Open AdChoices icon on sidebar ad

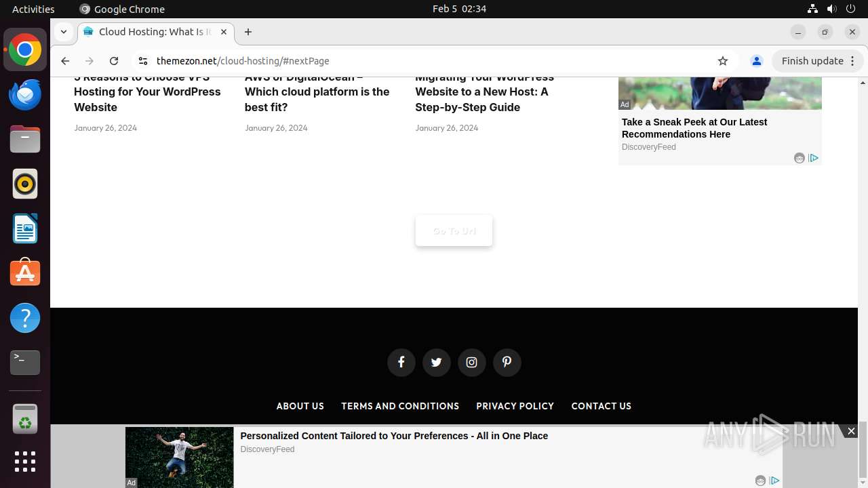[x=814, y=158]
